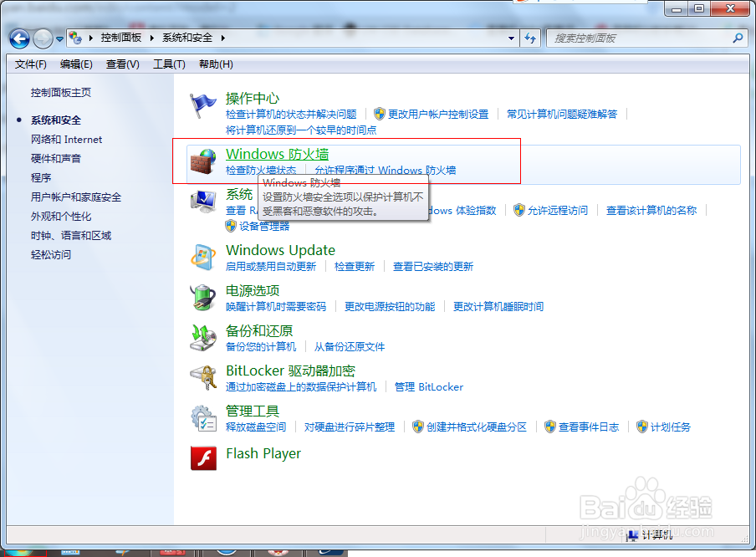Click the Windows Update icon
756x557 pixels.
pos(203,257)
